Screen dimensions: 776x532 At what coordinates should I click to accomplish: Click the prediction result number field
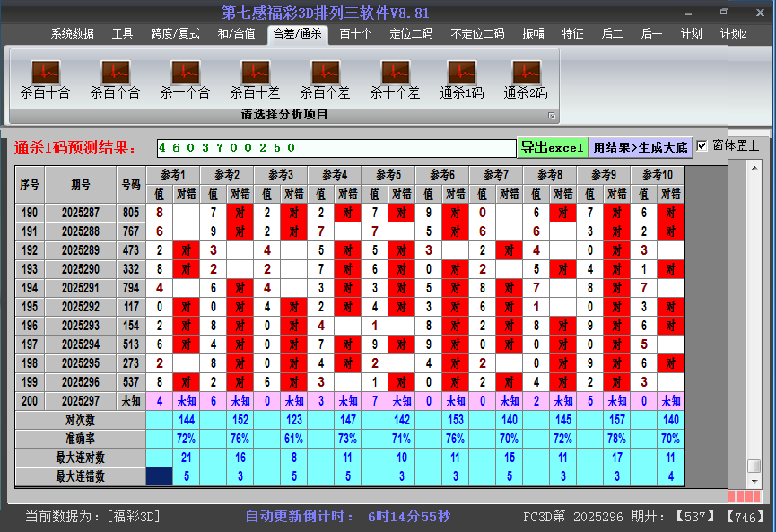click(x=336, y=147)
